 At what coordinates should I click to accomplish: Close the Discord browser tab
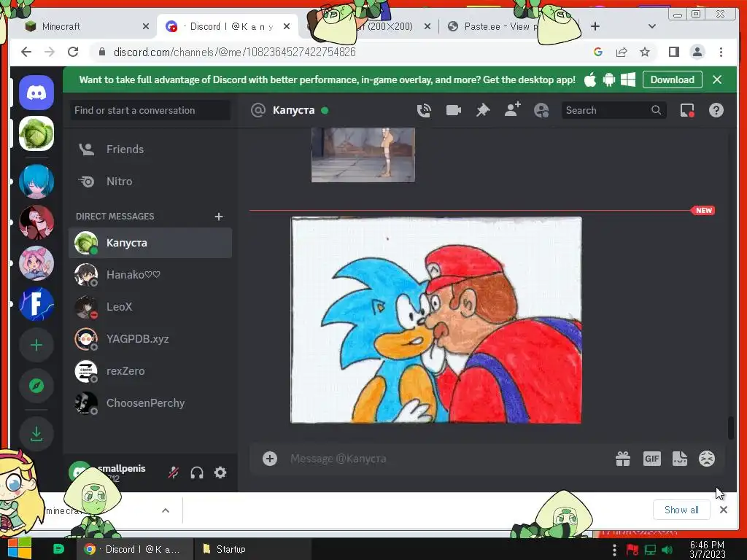point(286,27)
